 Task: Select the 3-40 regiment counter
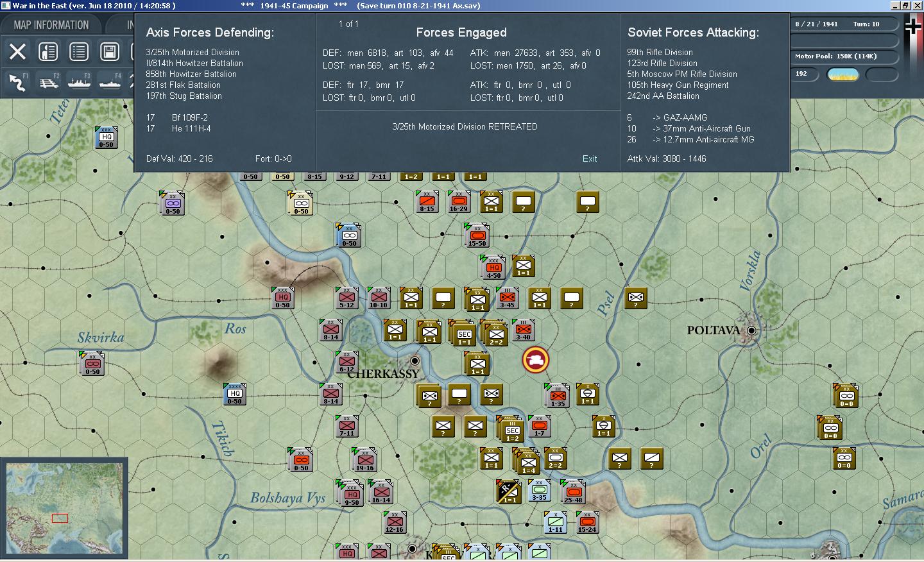point(524,330)
